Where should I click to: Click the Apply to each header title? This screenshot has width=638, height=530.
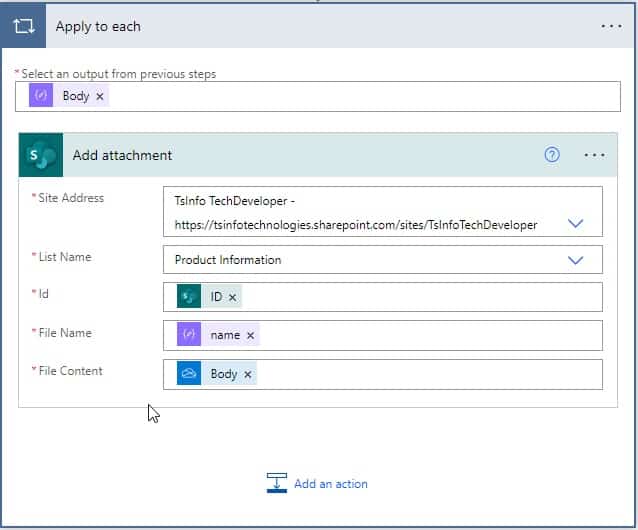coord(98,26)
